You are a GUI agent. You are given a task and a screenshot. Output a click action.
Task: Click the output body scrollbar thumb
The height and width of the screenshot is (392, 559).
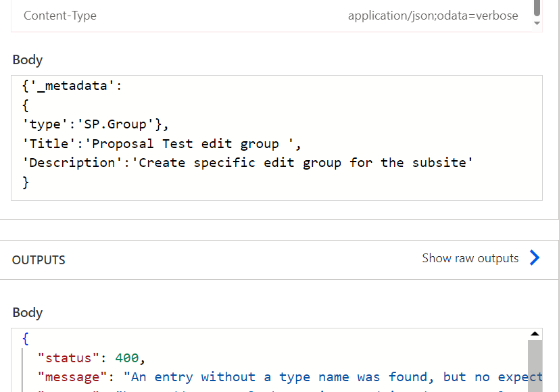coord(535,366)
